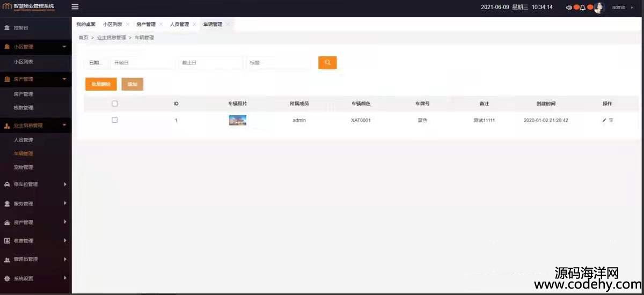The width and height of the screenshot is (644, 295).
Task: Tick the select-all checkbox in table header
Action: point(114,104)
